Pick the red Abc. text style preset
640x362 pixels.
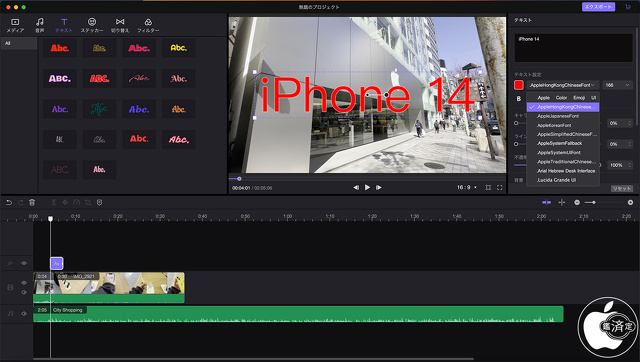coord(60,48)
